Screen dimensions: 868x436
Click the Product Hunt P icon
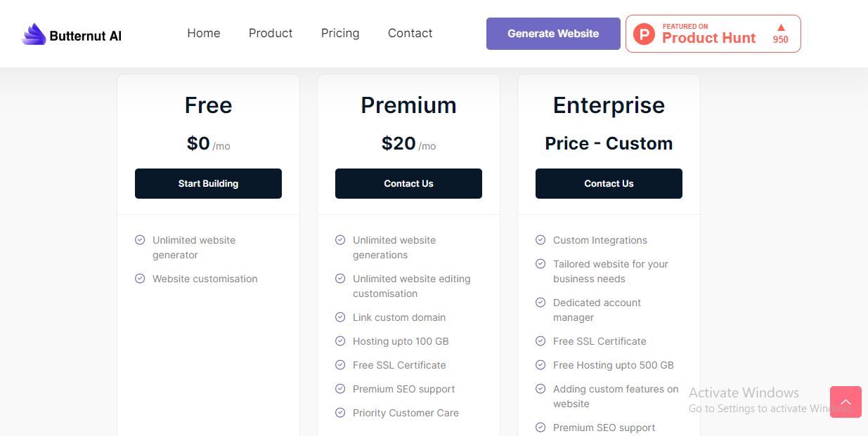point(643,33)
